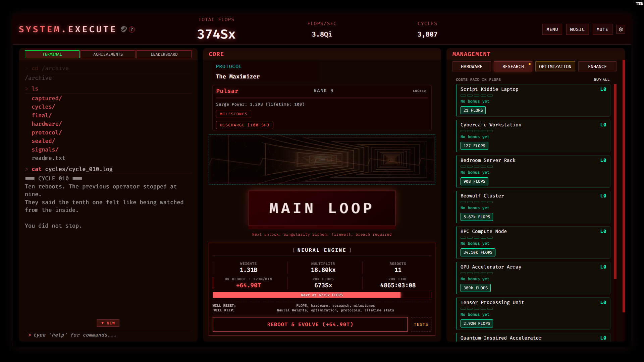The height and width of the screenshot is (362, 644).
Task: Click the hardware/ directory in terminal listing
Action: (47, 124)
